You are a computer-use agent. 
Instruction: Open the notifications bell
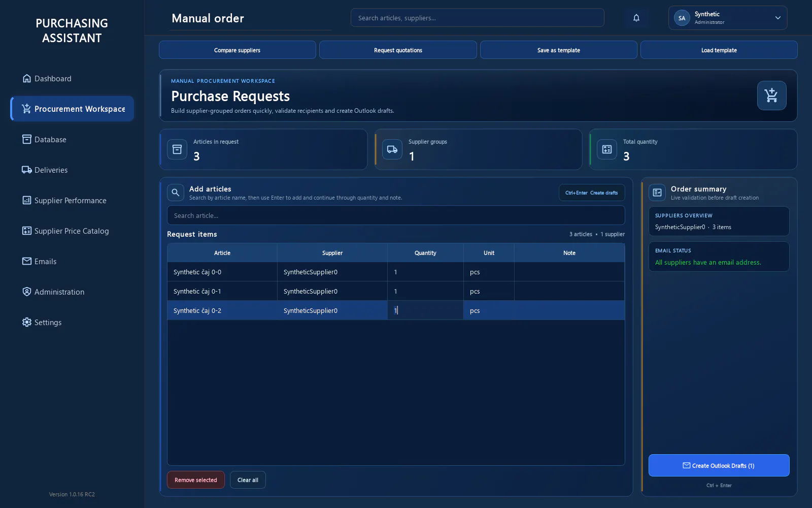point(636,18)
